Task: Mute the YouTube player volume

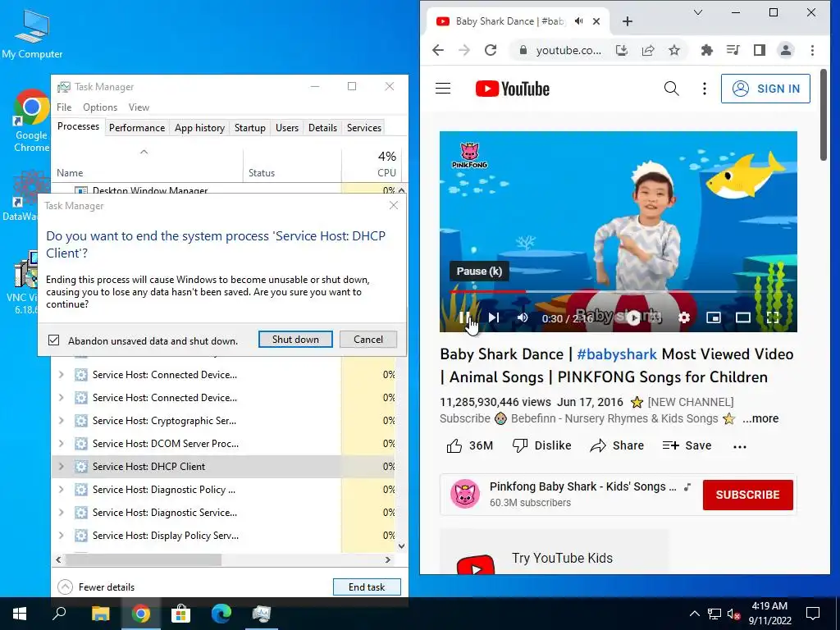Action: point(523,317)
